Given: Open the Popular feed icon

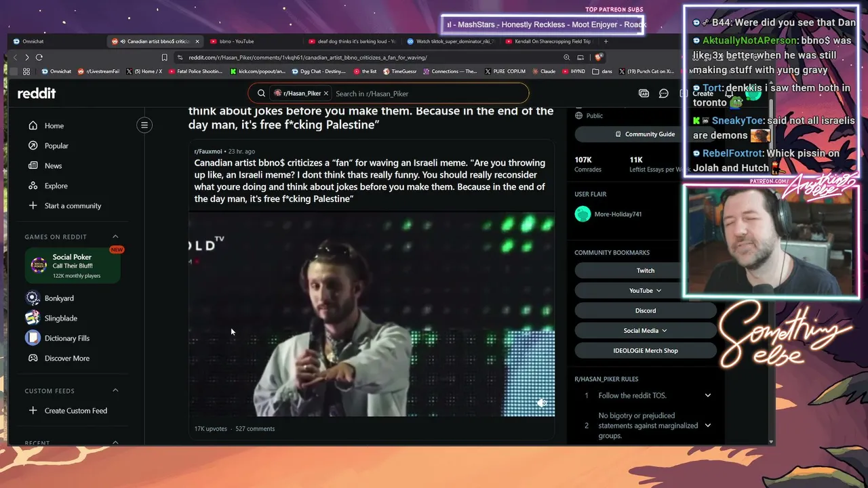Looking at the screenshot, I should (x=33, y=146).
